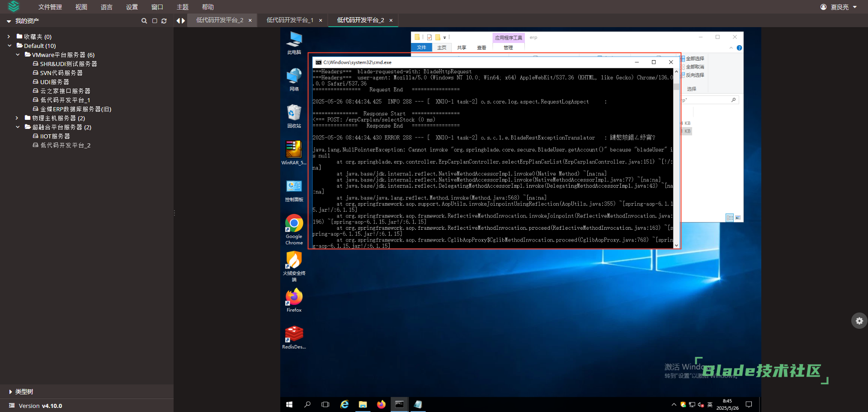
Task: Open Task View in taskbar
Action: click(325, 404)
